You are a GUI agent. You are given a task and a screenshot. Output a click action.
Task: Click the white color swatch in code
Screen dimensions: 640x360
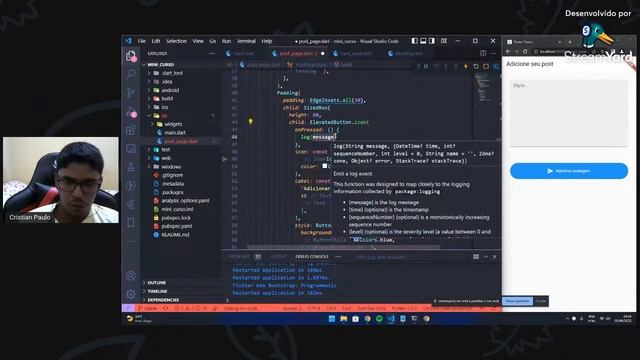pos(325,166)
